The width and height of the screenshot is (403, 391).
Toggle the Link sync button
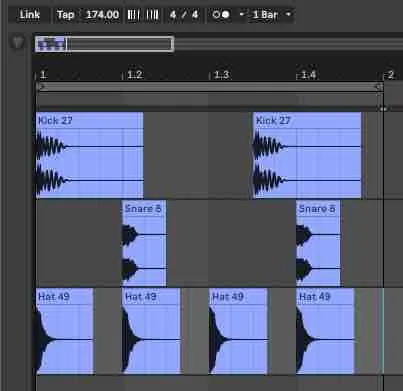pos(30,15)
